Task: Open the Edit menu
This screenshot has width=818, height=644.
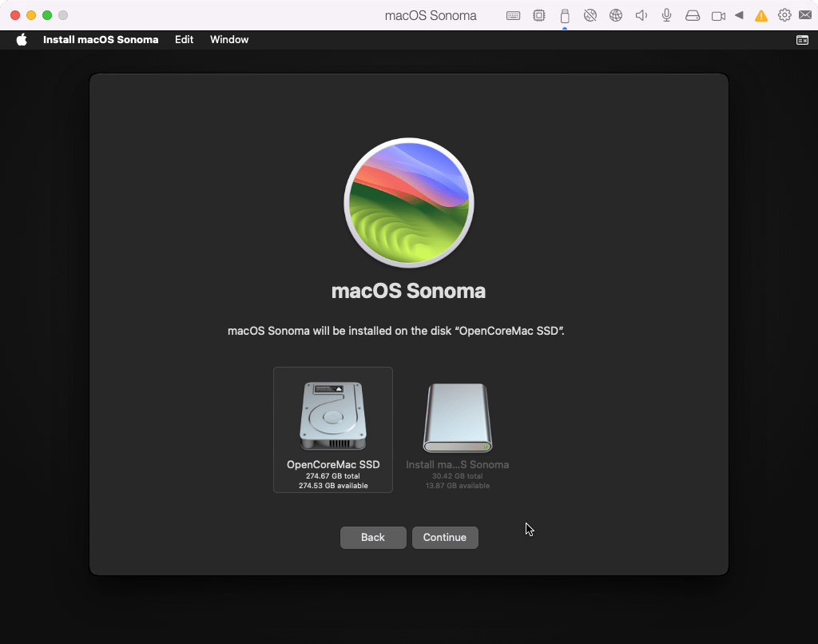Action: pos(184,40)
